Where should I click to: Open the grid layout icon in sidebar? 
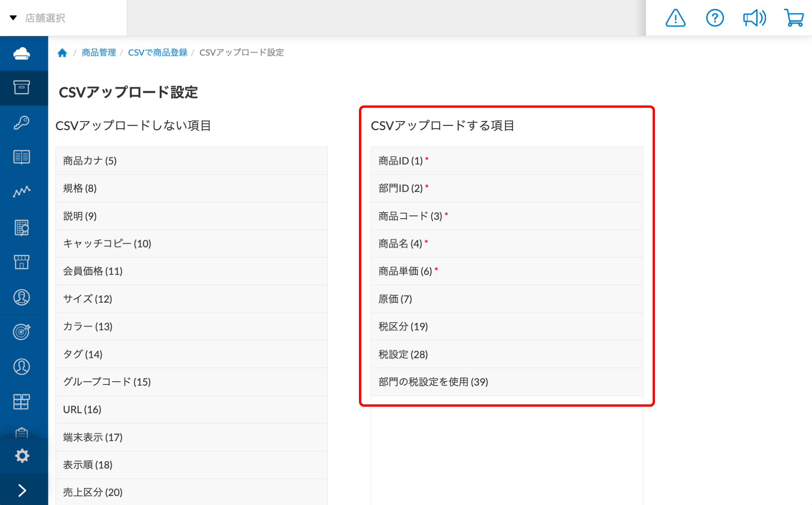22,401
